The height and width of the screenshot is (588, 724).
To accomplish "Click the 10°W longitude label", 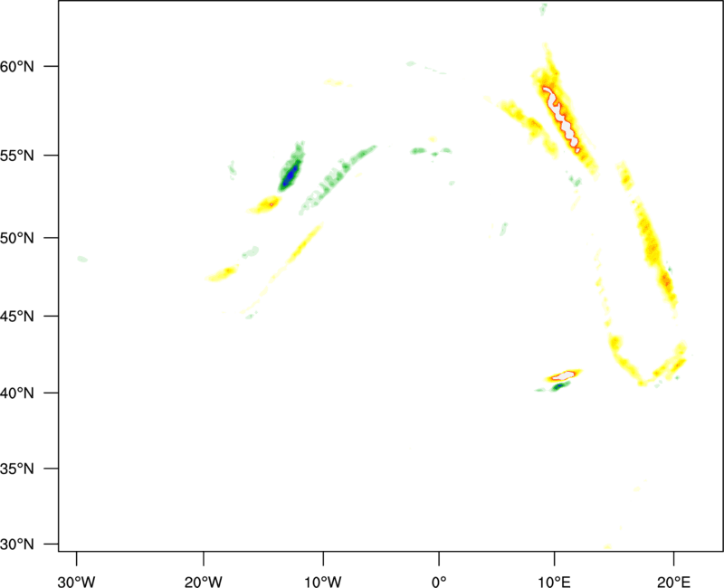I will 323,582.
